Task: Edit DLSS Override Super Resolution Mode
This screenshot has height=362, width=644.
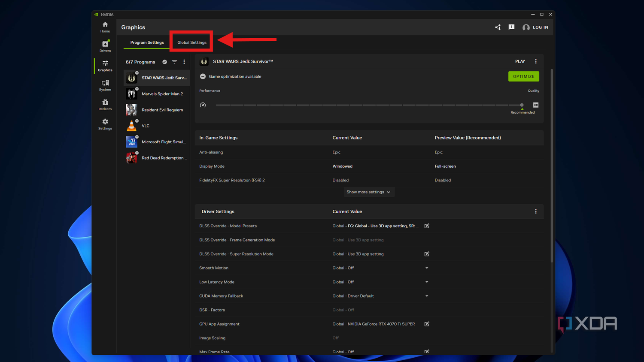Action: (x=427, y=254)
